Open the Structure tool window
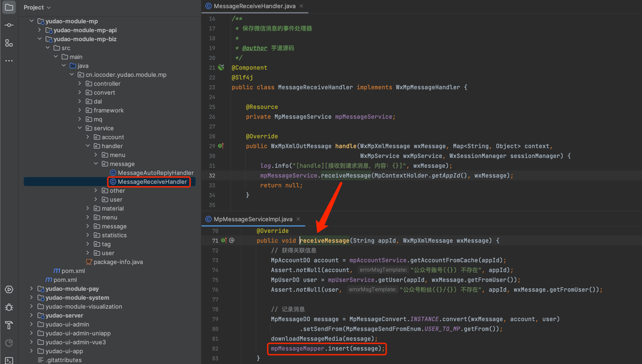642x364 pixels. click(x=9, y=43)
